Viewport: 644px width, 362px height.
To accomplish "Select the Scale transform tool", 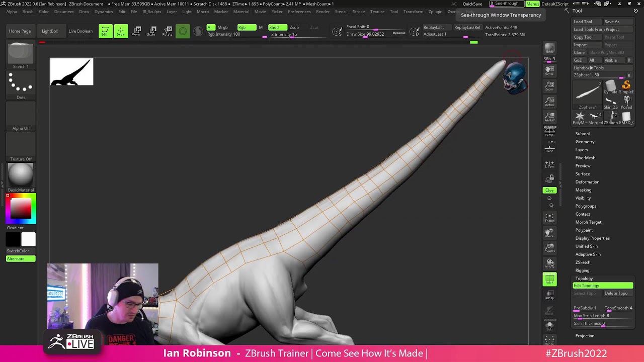I will point(152,31).
